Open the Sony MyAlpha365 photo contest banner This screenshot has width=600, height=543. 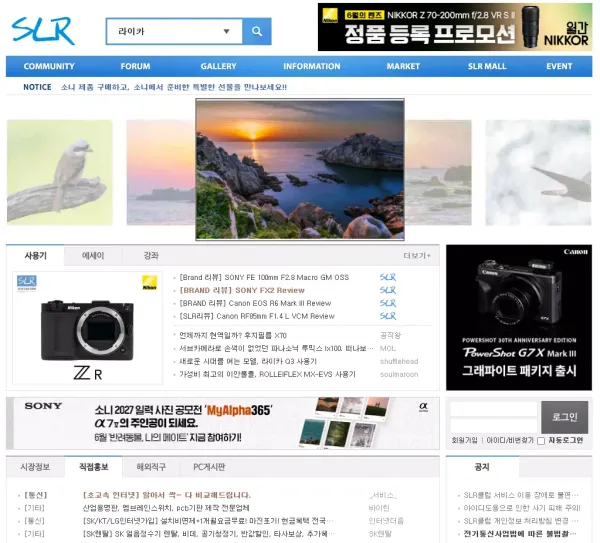click(x=223, y=423)
